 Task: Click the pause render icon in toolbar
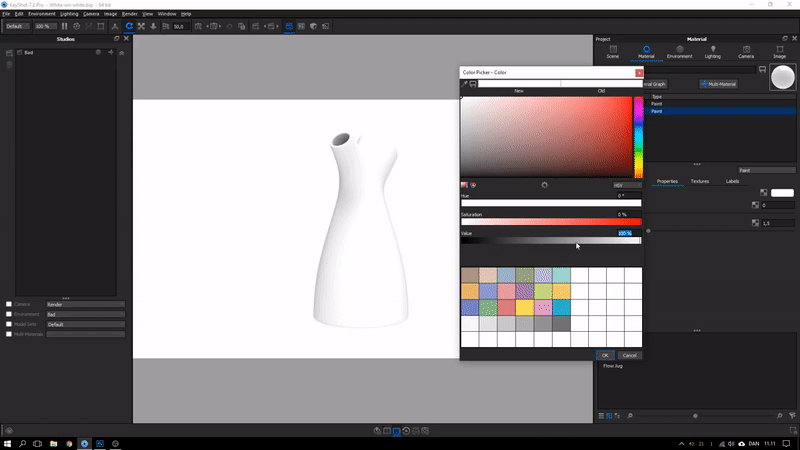(x=65, y=26)
